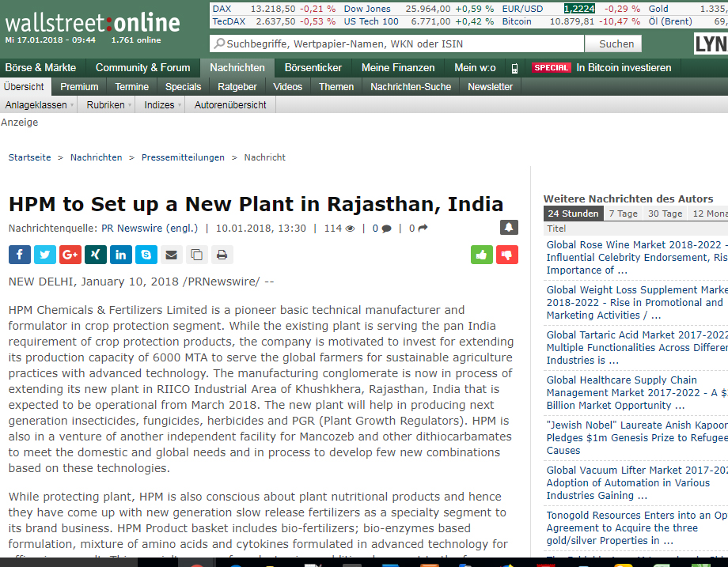The height and width of the screenshot is (567, 728).
Task: Select Ratgeber sub-tab
Action: [x=237, y=87]
